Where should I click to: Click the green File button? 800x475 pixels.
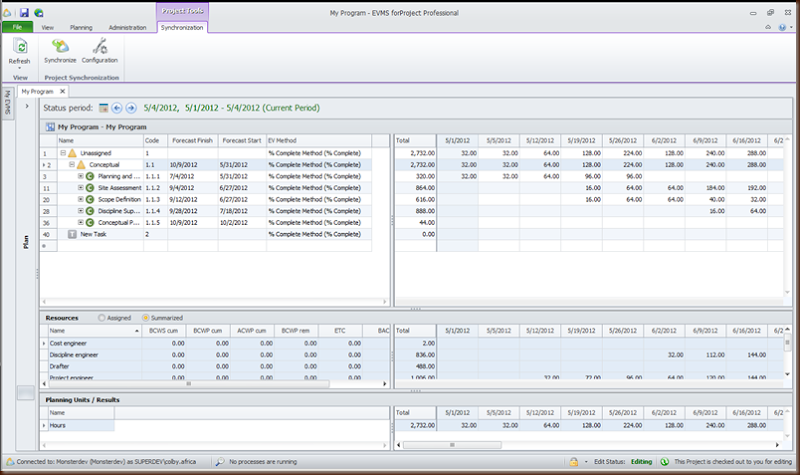coord(18,28)
